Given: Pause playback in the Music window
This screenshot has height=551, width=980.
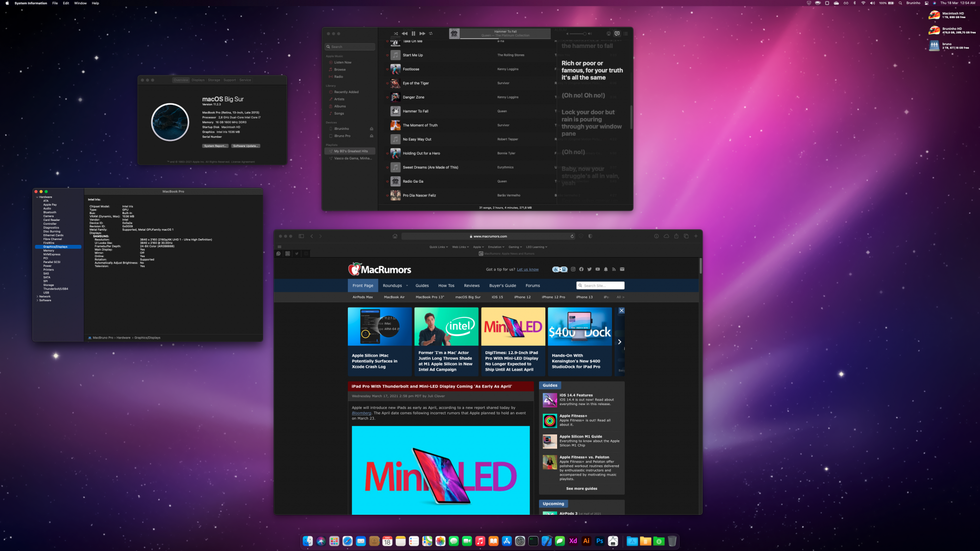Looking at the screenshot, I should point(413,34).
